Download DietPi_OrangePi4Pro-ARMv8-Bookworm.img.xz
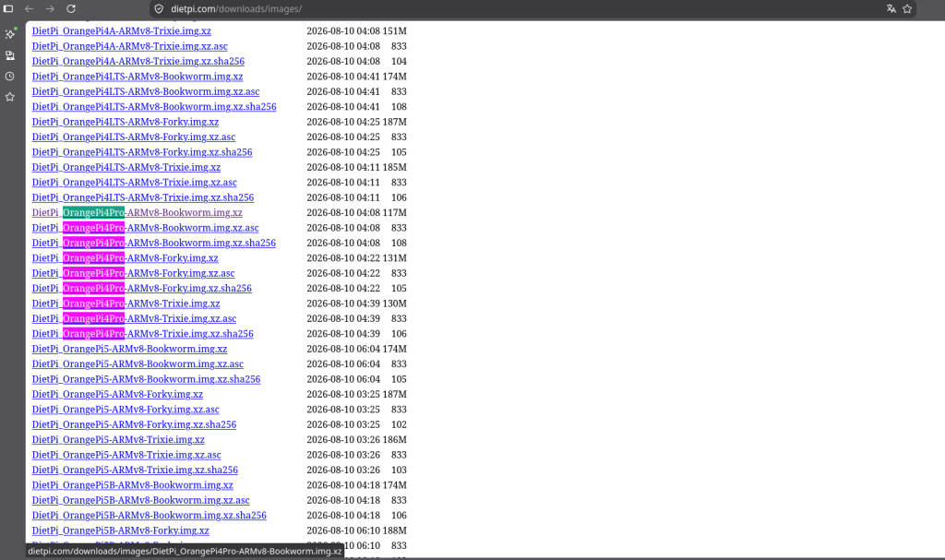 pos(137,212)
